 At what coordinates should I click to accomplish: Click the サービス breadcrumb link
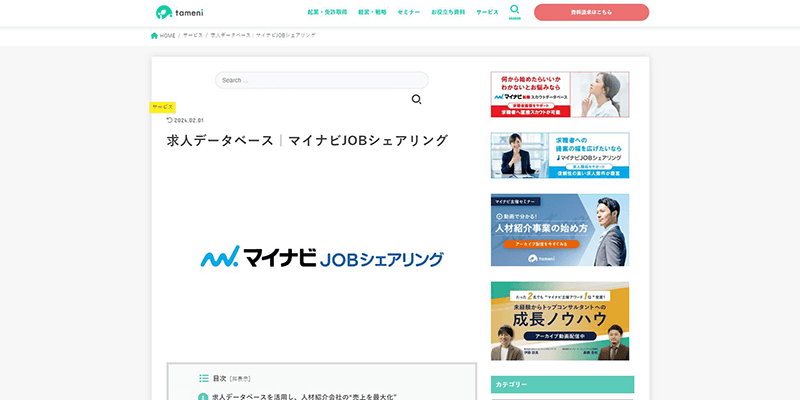click(193, 35)
